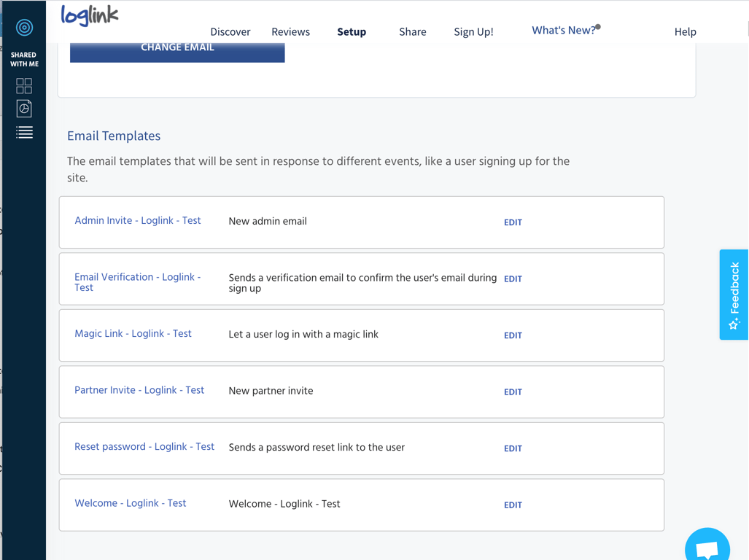Open the pie chart report icon
This screenshot has height=560, width=749.
[x=24, y=109]
